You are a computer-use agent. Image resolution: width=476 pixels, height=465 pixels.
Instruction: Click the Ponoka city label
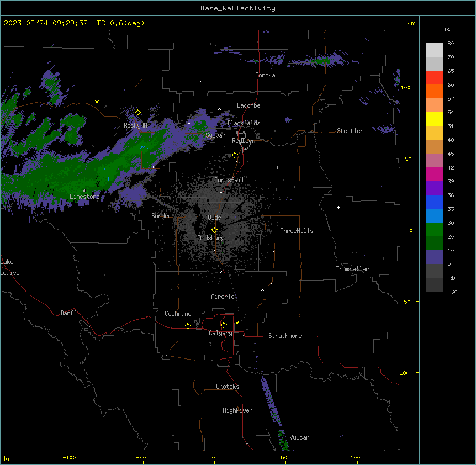coord(265,75)
